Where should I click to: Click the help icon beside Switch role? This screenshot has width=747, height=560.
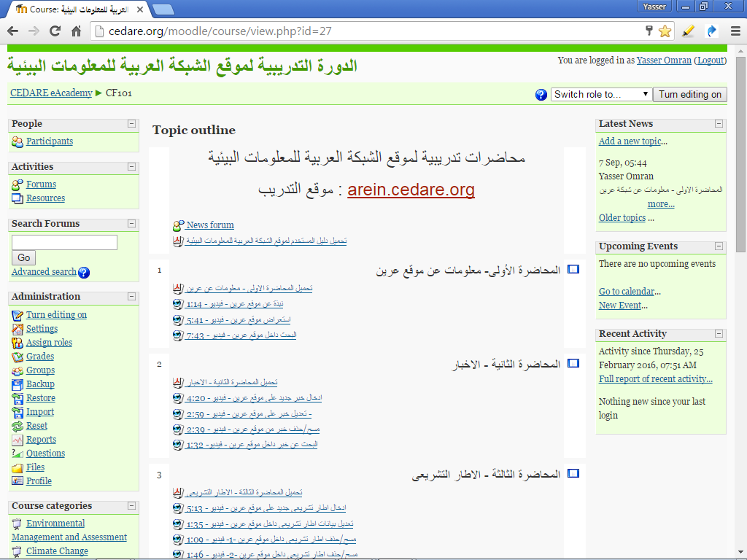[x=541, y=95]
